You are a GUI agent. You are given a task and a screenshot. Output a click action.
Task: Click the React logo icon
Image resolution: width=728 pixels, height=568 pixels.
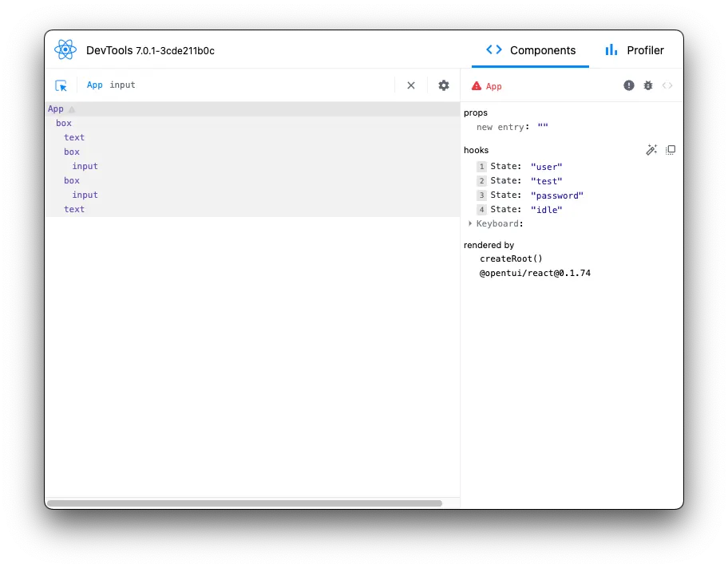(x=65, y=49)
